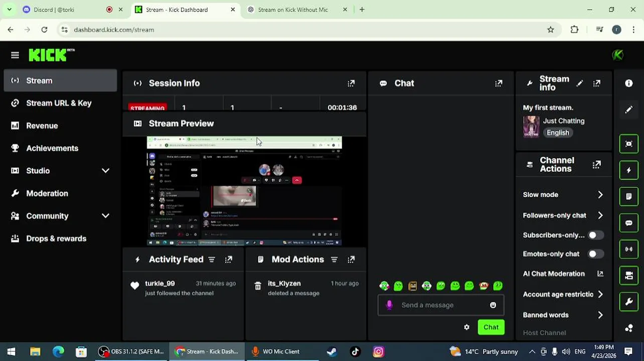Toggle the stream preview widget icon
Screen dimensions: 644x361
628,144
